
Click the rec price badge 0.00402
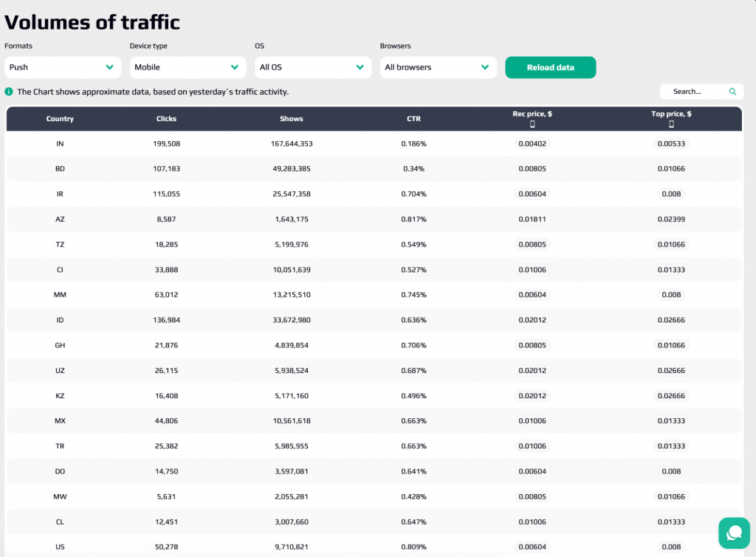tap(532, 144)
